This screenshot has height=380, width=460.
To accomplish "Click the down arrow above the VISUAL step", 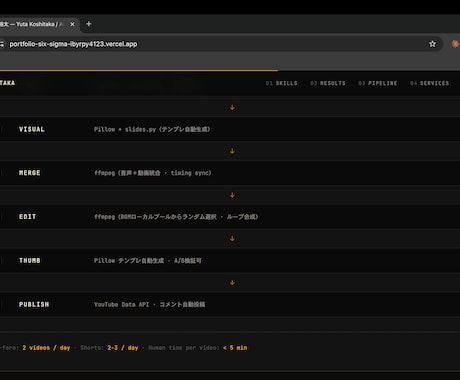I will pos(232,107).
